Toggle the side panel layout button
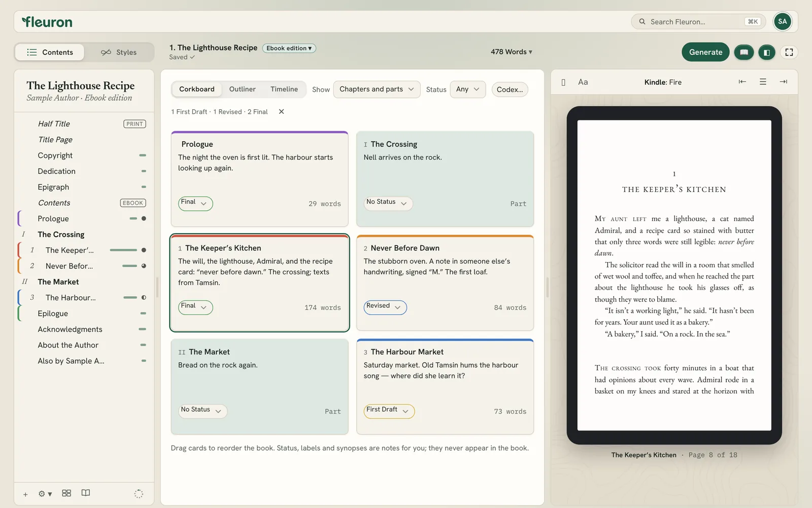This screenshot has height=508, width=812. tap(767, 52)
